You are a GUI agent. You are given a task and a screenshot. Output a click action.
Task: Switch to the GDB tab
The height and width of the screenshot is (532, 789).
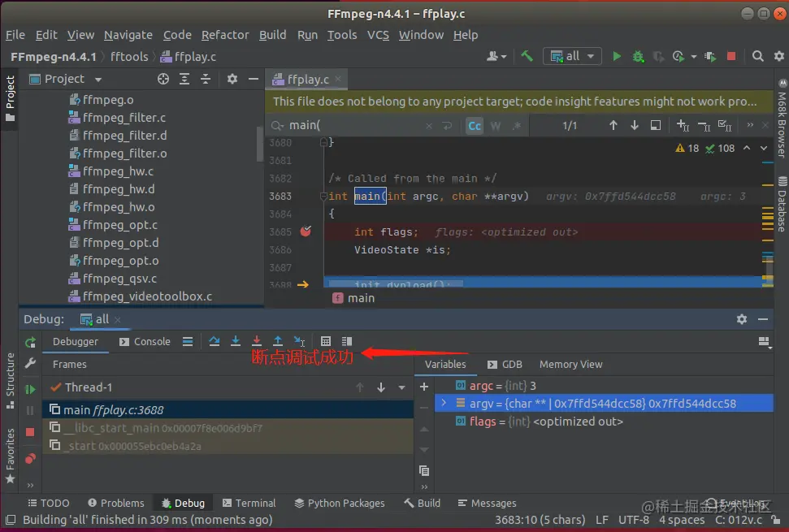505,365
